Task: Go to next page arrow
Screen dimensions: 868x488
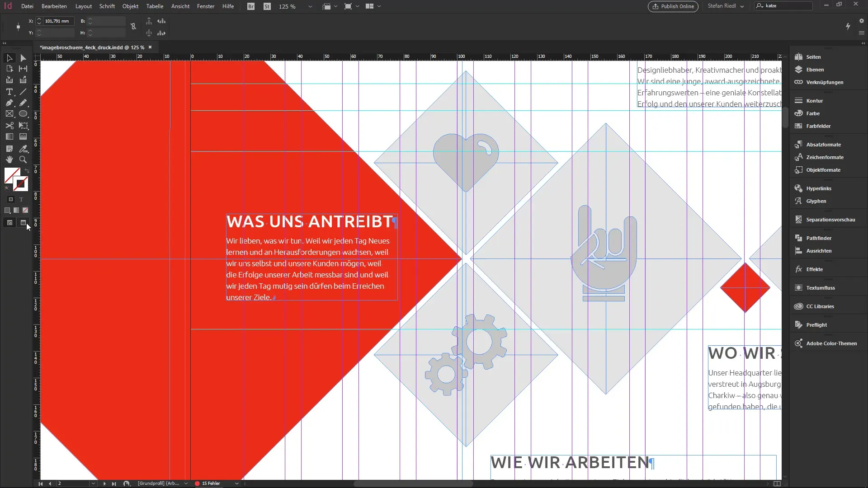Action: (104, 483)
